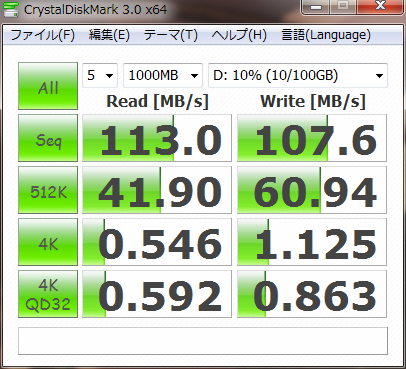Viewport: 406px width, 369px height.
Task: Open the 編集(E) menu
Action: [x=109, y=35]
